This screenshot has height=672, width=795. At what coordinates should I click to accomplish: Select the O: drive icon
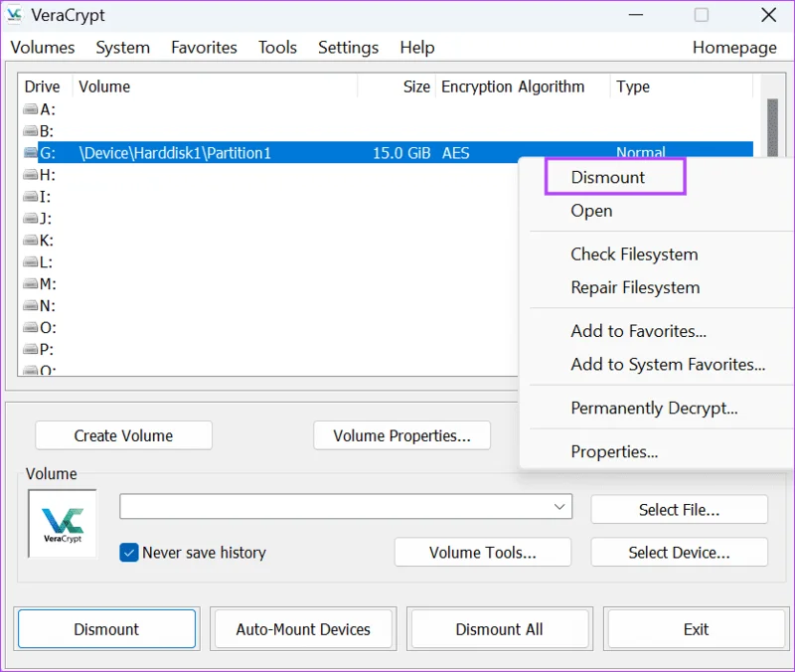tap(31, 328)
